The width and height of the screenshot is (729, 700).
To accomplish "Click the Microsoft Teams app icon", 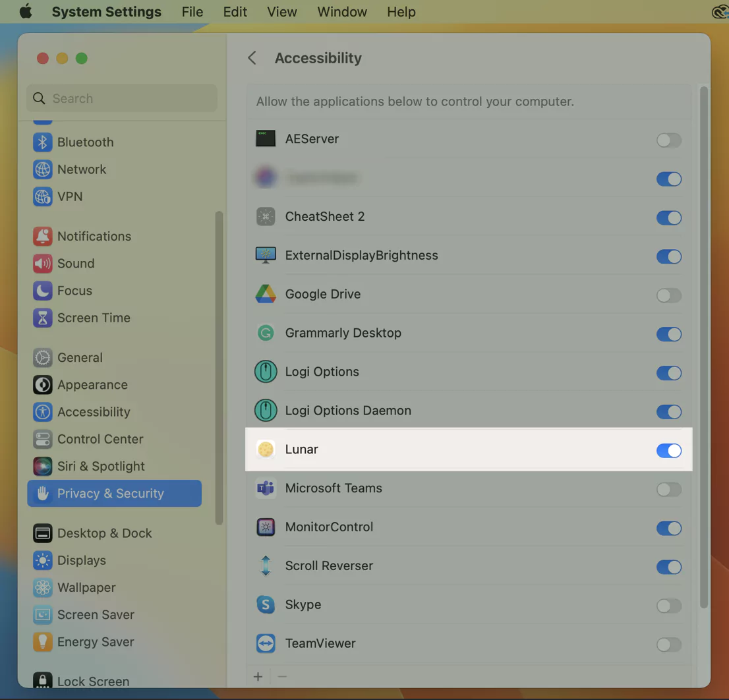I will pos(266,488).
